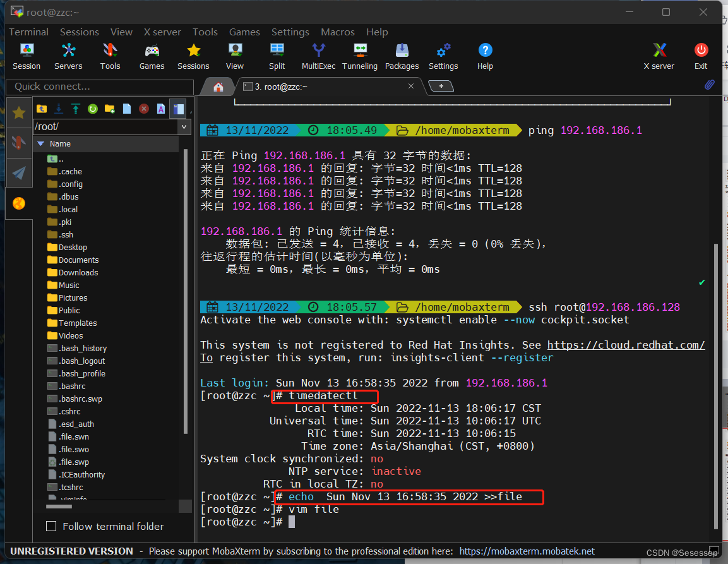Image resolution: width=728 pixels, height=564 pixels.
Task: Click the text file 'A' icon in SFTP toolbar
Action: (160, 109)
